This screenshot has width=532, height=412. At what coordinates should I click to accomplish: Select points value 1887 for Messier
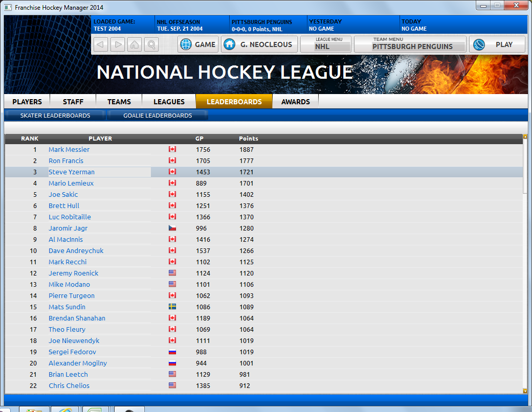pos(247,150)
